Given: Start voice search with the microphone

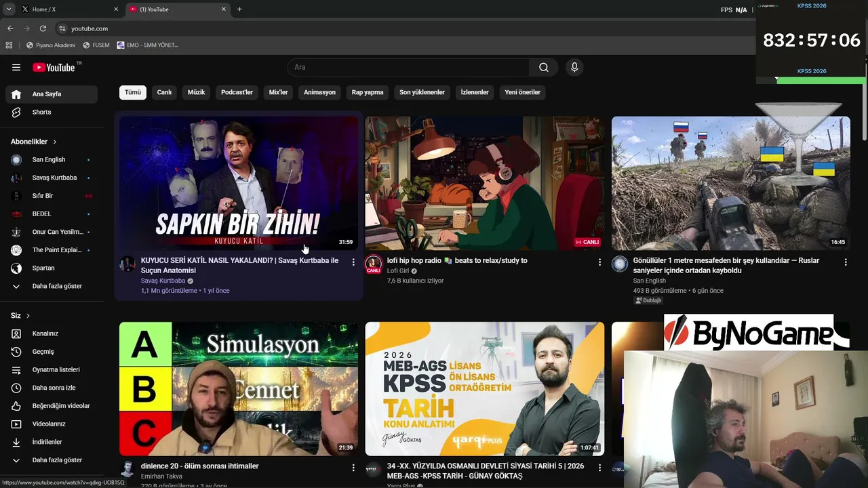Looking at the screenshot, I should coord(574,67).
